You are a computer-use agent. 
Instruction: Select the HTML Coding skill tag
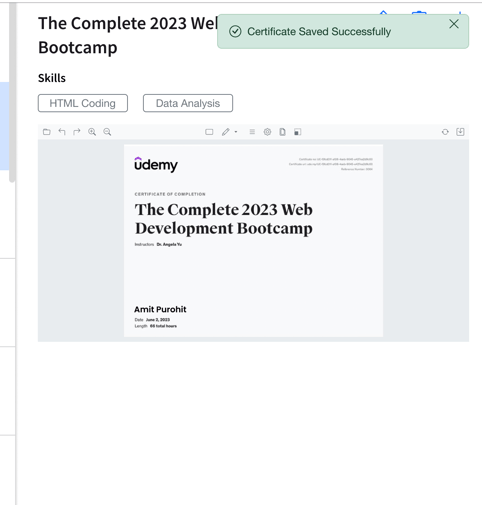(x=83, y=103)
